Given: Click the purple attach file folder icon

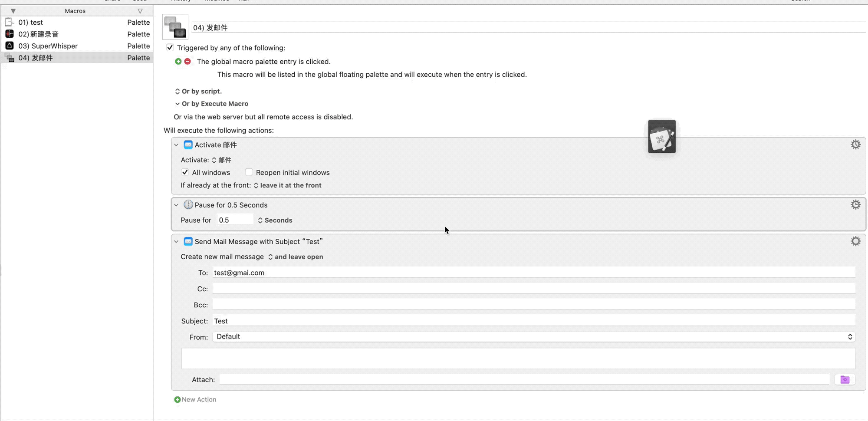Looking at the screenshot, I should click(x=845, y=380).
